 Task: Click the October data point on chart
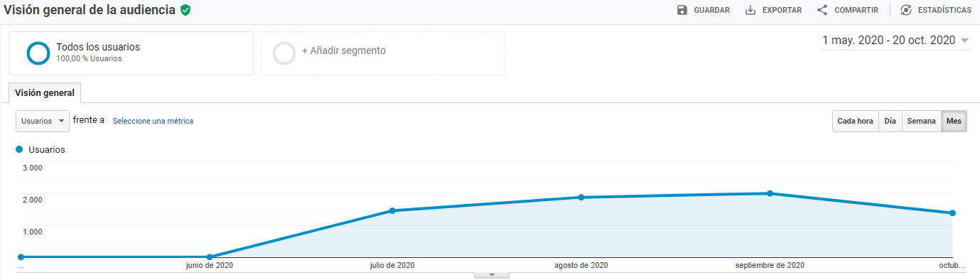coord(952,213)
